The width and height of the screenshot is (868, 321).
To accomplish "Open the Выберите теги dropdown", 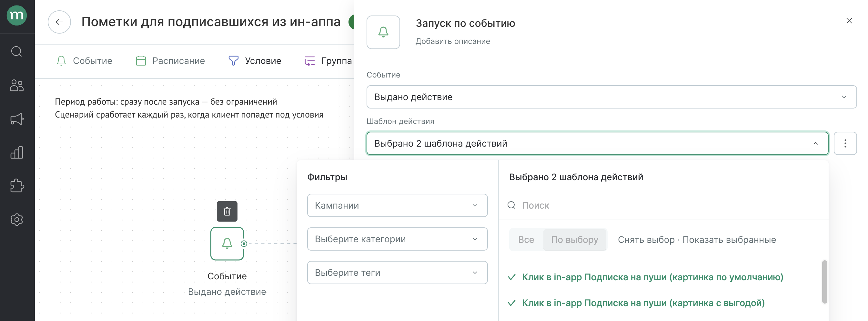I will click(397, 273).
